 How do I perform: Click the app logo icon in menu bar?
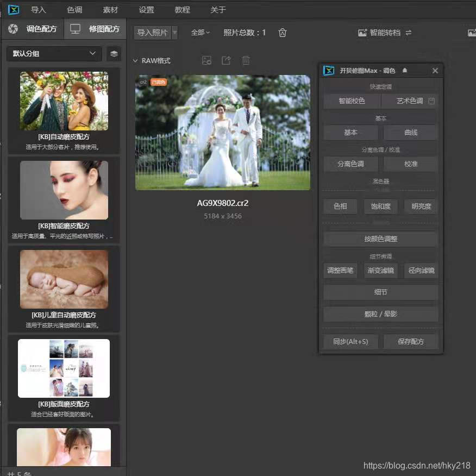[14, 10]
